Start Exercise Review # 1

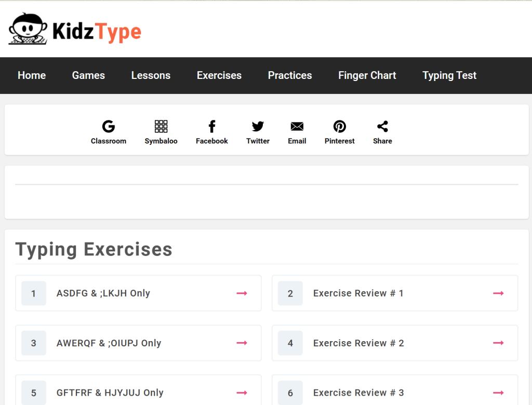tap(358, 293)
